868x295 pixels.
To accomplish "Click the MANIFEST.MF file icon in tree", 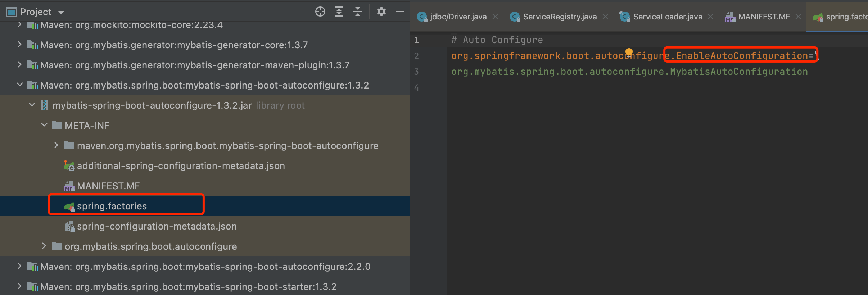I will click(69, 186).
